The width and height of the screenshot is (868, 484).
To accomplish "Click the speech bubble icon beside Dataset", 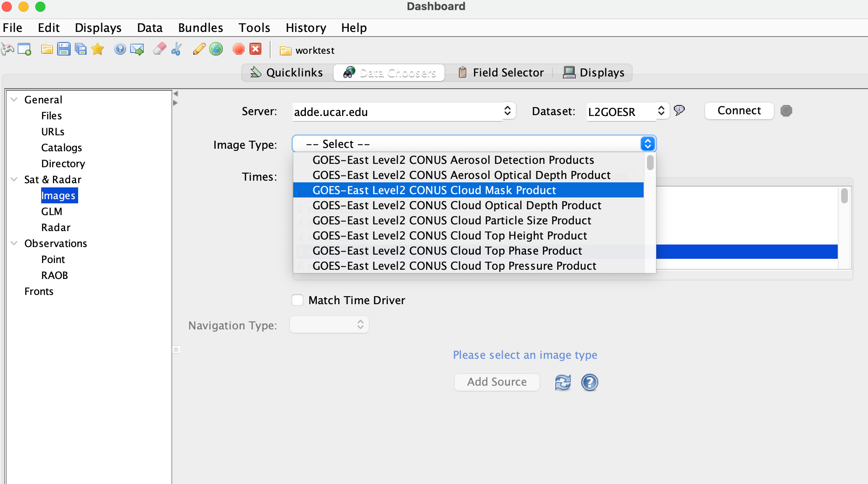I will (679, 110).
